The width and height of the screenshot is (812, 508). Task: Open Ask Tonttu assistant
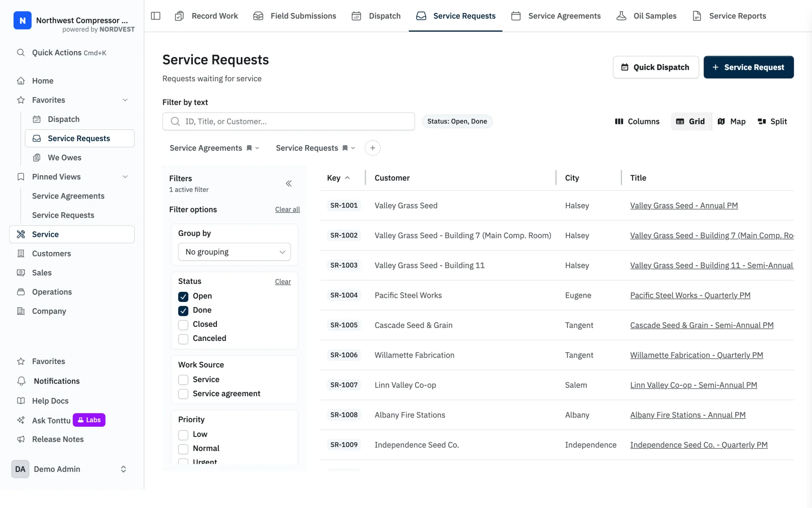point(51,420)
